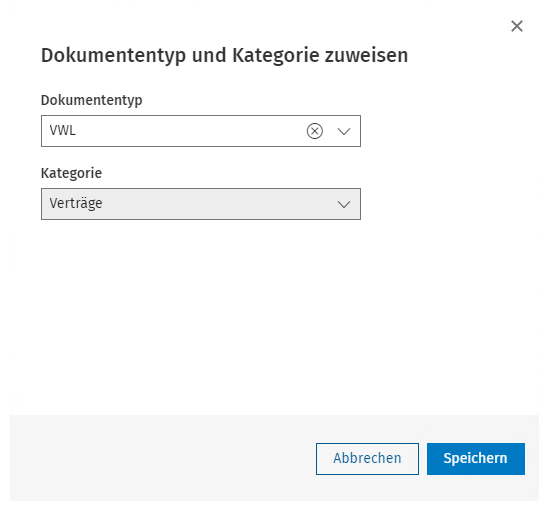Open the Kategorie dropdown chevron
550x511 pixels.
click(x=344, y=204)
